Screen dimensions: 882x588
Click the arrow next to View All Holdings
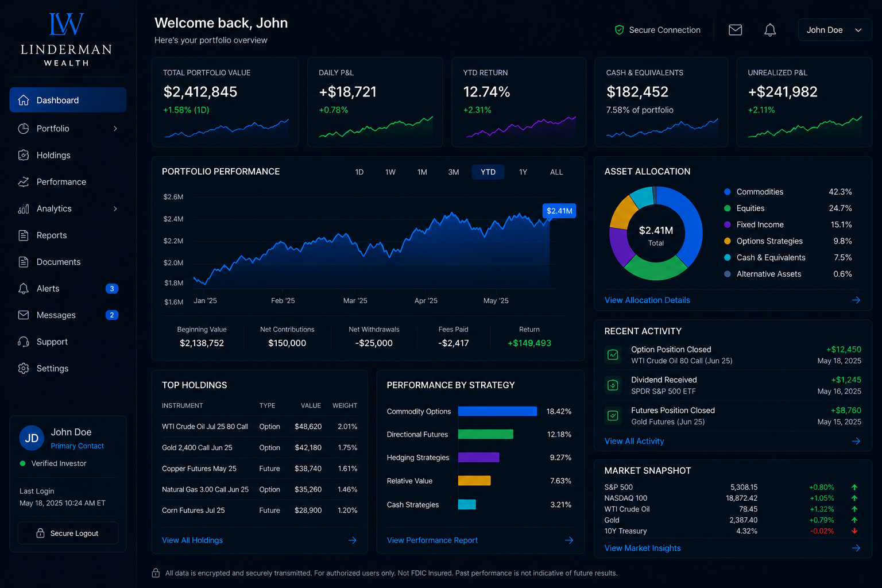353,540
